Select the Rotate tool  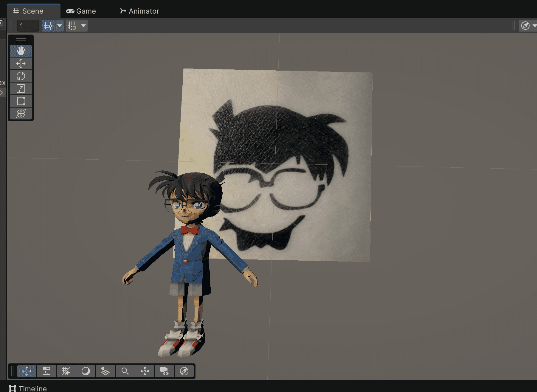tap(21, 76)
